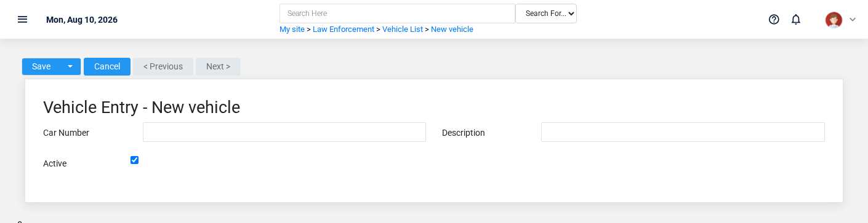This screenshot has width=868, height=223.
Task: Expand the Save button dropdown arrow
Action: pyautogui.click(x=70, y=66)
